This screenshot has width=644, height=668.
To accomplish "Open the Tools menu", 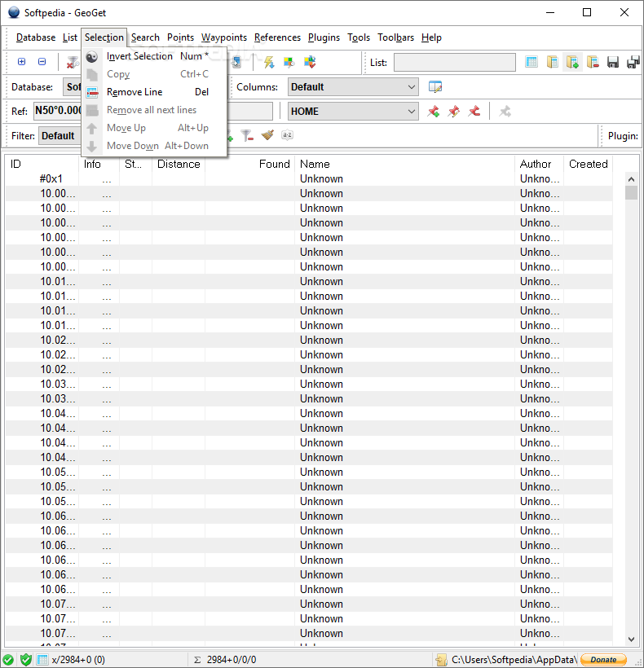I will (x=359, y=37).
